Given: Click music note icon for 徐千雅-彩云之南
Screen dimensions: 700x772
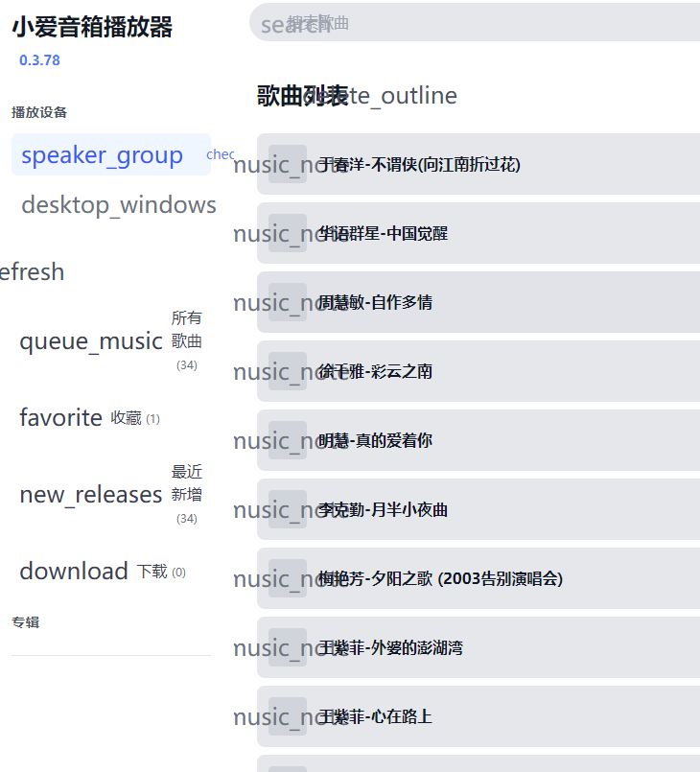Looking at the screenshot, I should pos(287,372).
